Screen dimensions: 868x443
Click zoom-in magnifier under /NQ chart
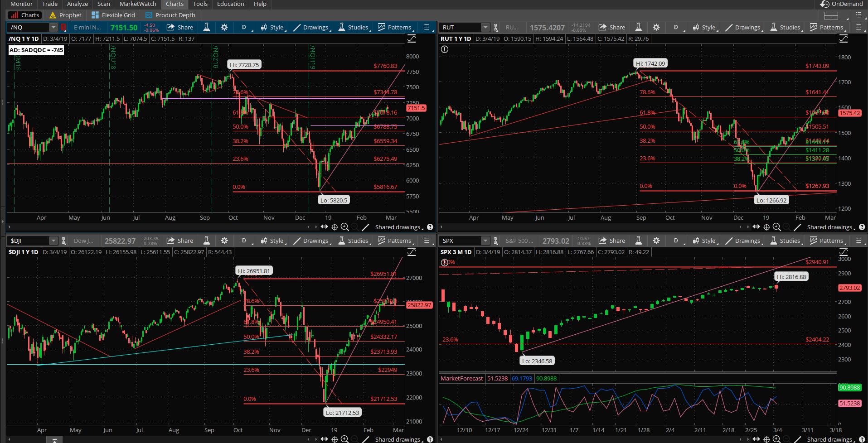[x=344, y=227]
